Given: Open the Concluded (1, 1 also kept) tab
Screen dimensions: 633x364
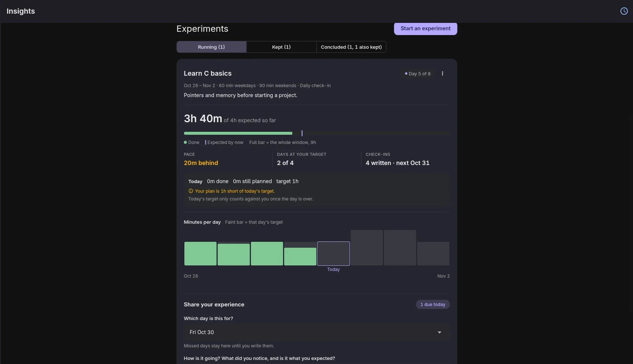Looking at the screenshot, I should point(351,47).
